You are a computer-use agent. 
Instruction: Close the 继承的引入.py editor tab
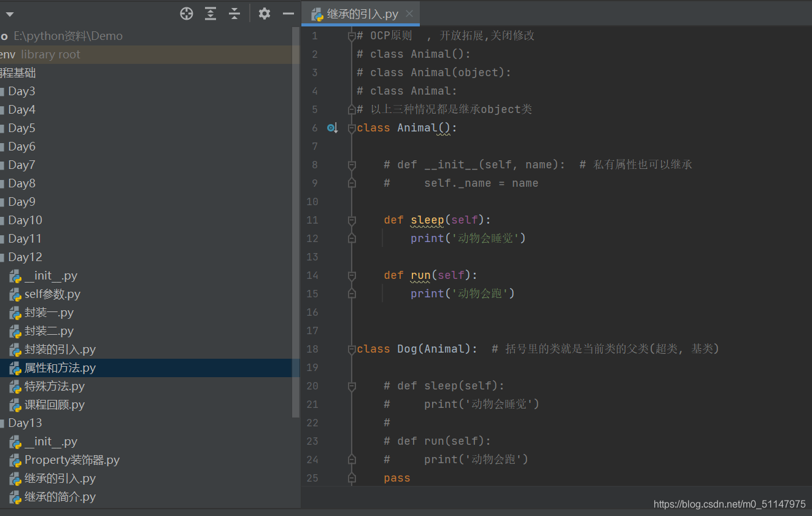[x=409, y=14]
